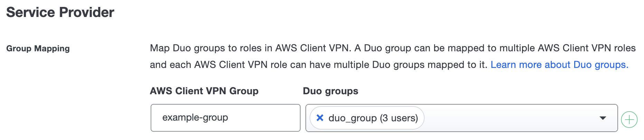Screen dimensions: 644x140
Task: Select the duo_group (3 users) chip
Action: click(366, 118)
